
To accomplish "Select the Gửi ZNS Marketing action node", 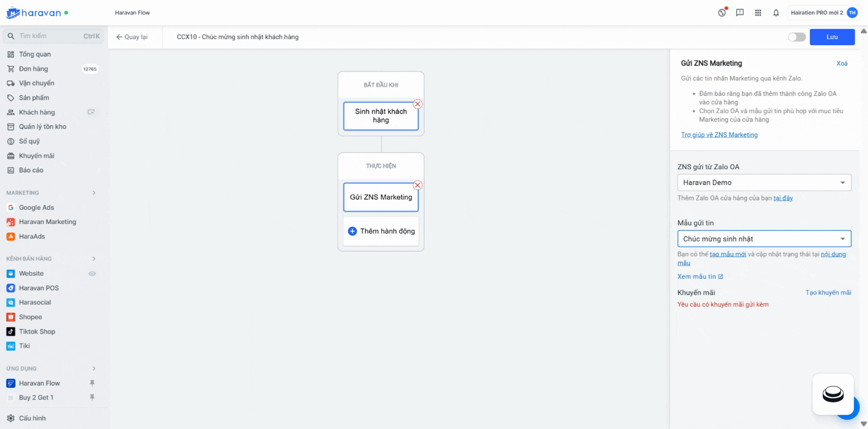I will pyautogui.click(x=381, y=197).
